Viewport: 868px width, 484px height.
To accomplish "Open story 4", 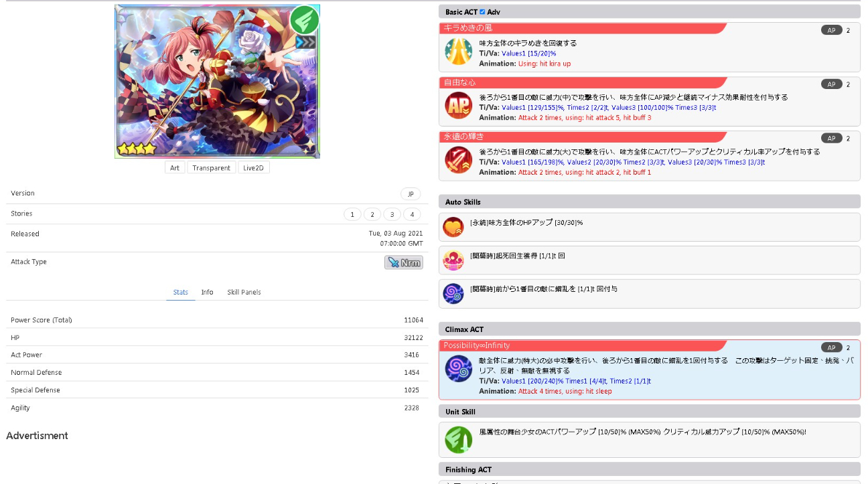I will tap(412, 214).
